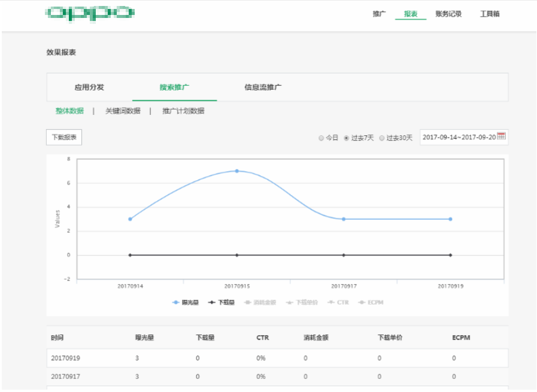This screenshot has width=537, height=392.
Task: Switch to the 信息流推广 tab
Action: point(262,87)
